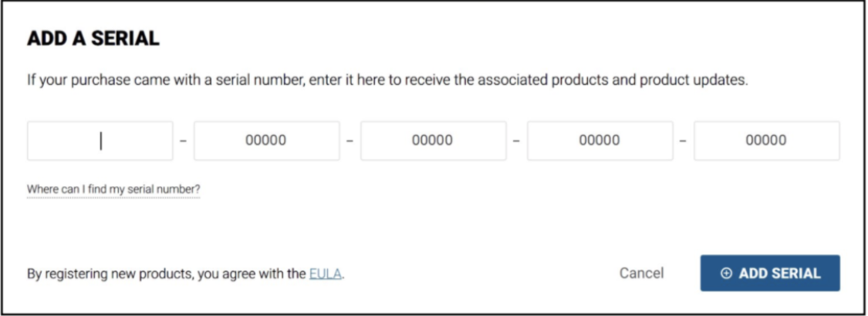Click the "ADD A SERIAL" heading
This screenshot has height=316, width=868.
(x=93, y=39)
